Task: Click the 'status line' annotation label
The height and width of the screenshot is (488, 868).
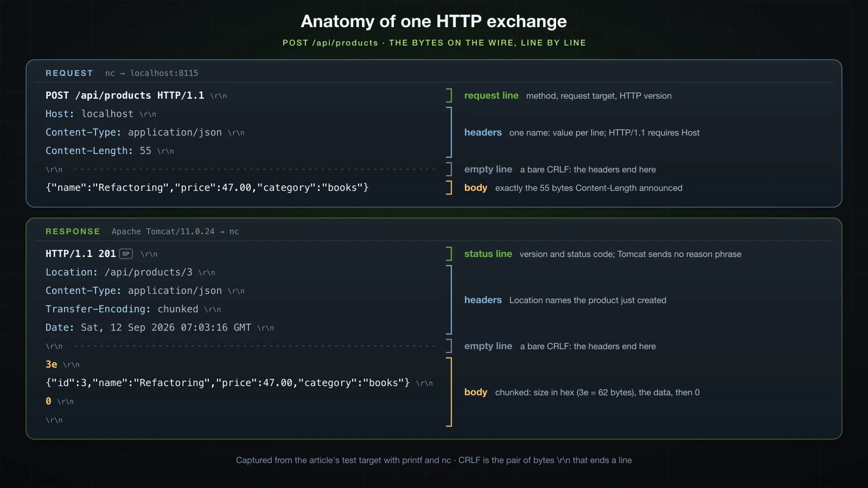Action: coord(488,254)
